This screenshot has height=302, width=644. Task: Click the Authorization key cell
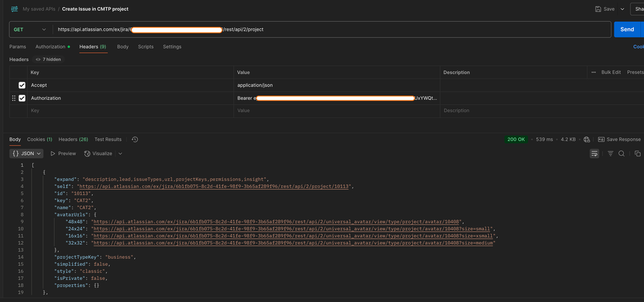131,98
